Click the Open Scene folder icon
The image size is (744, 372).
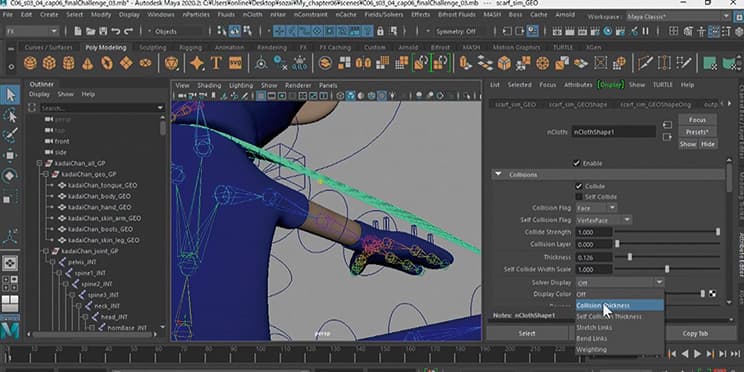coord(91,31)
